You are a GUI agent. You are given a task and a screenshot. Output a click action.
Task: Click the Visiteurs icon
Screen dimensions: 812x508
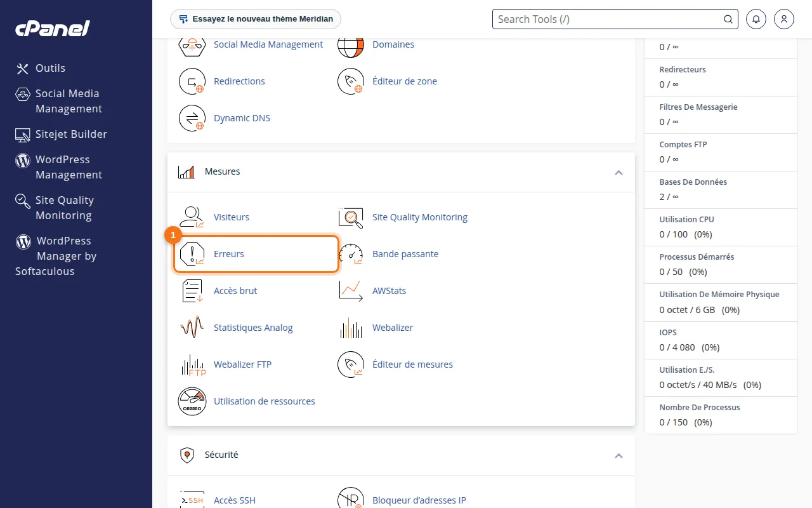click(192, 217)
